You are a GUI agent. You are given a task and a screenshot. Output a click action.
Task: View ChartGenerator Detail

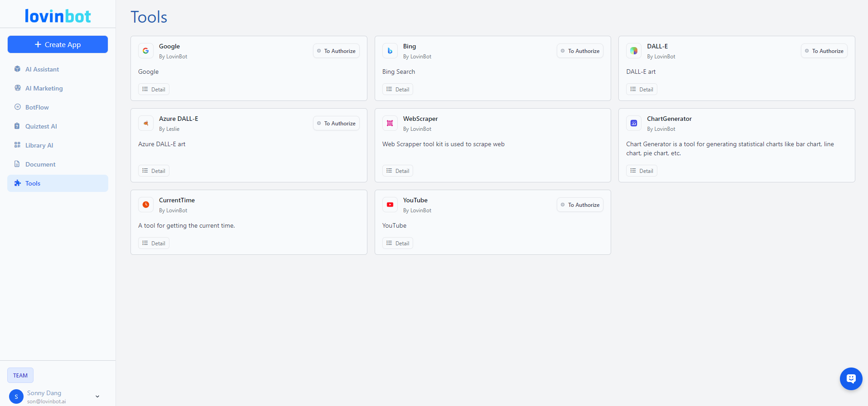tap(641, 171)
